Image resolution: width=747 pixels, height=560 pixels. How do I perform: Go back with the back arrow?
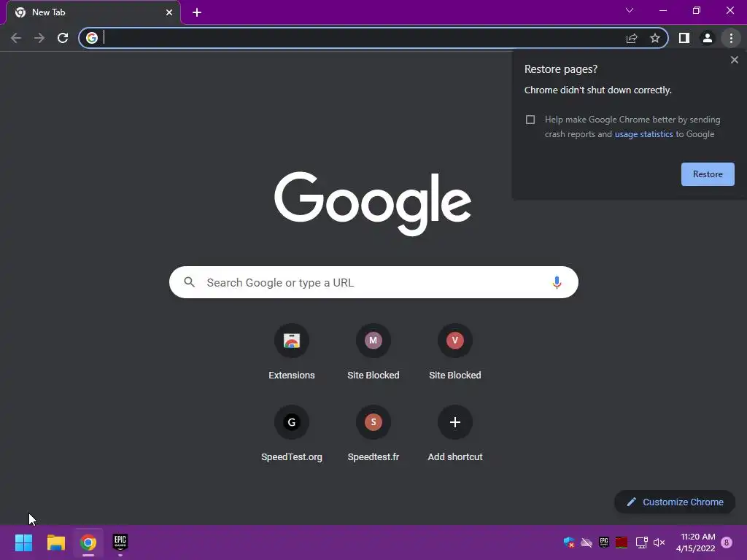[x=16, y=38]
